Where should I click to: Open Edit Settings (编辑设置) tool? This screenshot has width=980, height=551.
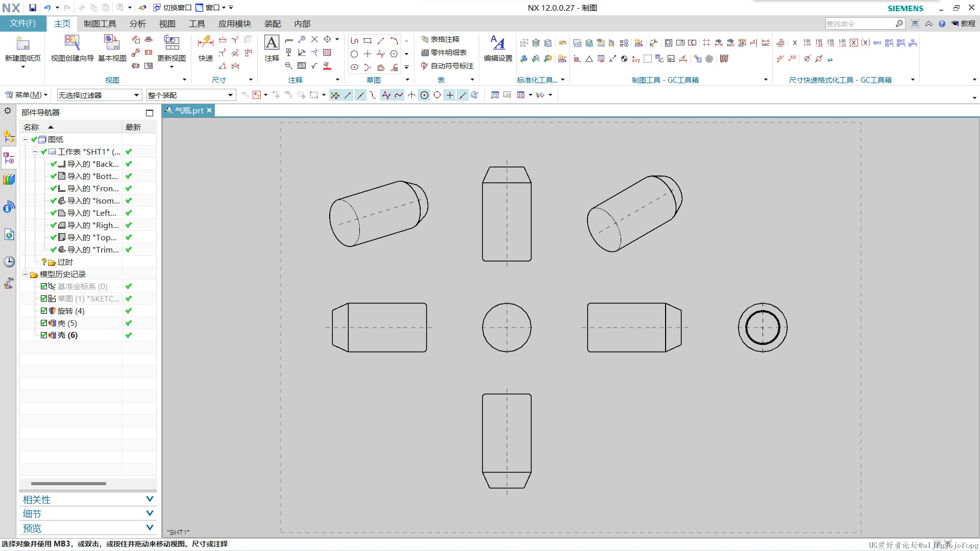(x=498, y=49)
